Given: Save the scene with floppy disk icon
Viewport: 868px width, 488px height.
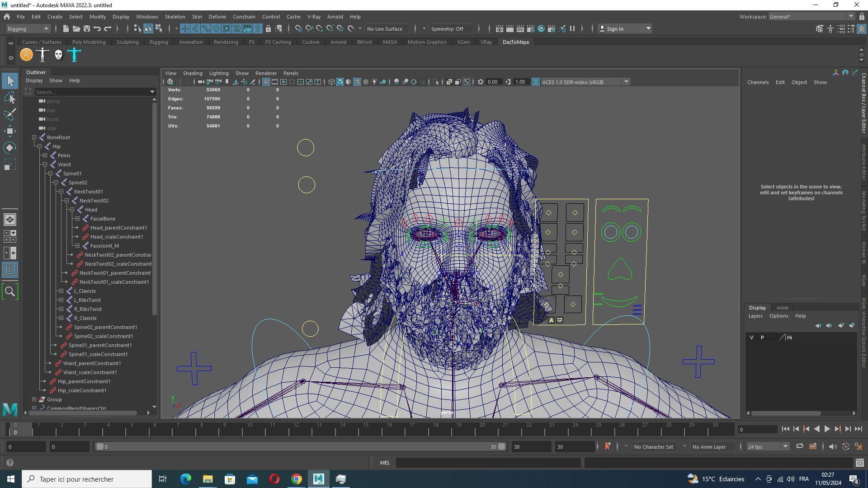Looking at the screenshot, I should (87, 29).
